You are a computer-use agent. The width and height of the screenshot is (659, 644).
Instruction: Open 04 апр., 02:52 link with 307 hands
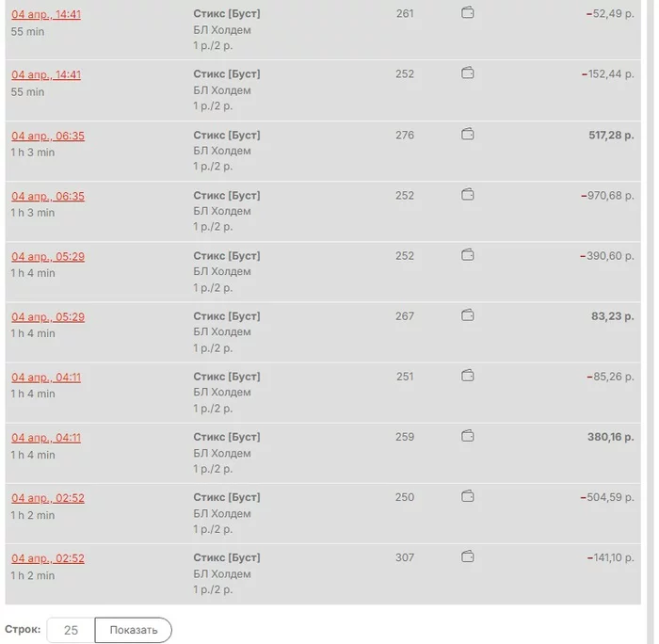(x=48, y=558)
